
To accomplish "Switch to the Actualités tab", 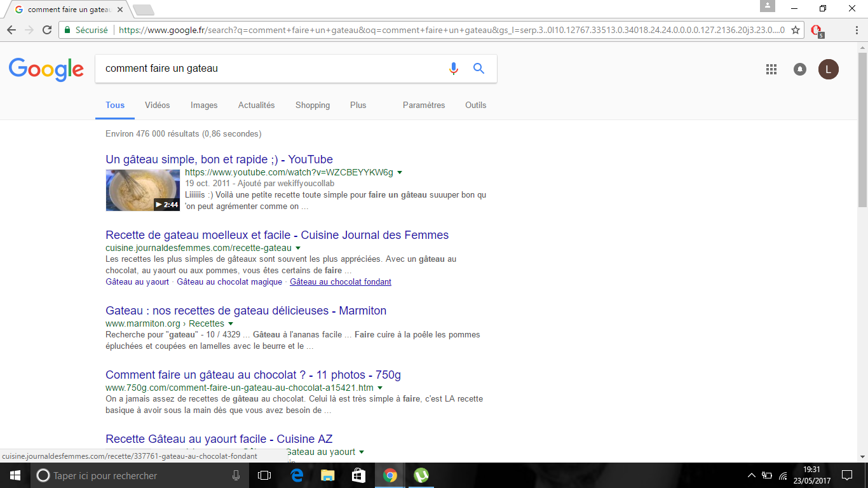I will tap(257, 105).
